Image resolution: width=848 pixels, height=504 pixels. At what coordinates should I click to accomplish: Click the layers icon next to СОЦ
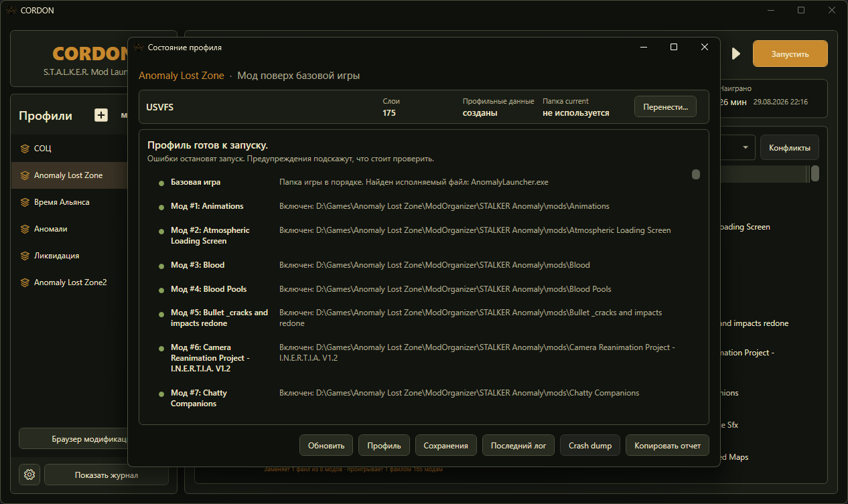point(25,149)
